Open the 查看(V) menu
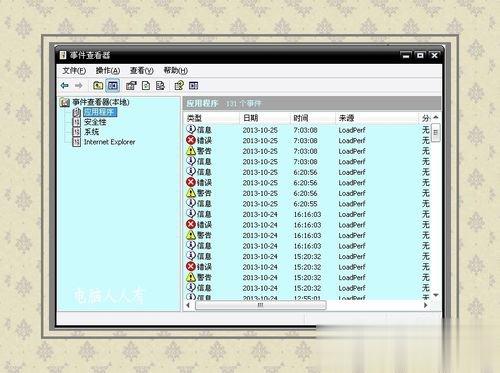The height and width of the screenshot is (373, 500). tap(141, 71)
